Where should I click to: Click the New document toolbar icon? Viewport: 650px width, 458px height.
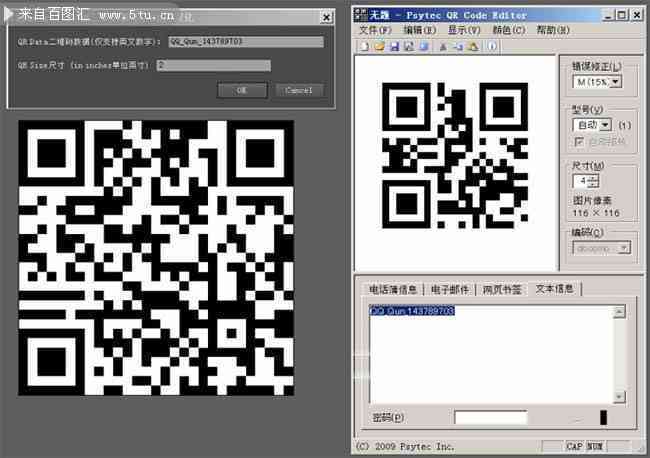click(x=364, y=46)
